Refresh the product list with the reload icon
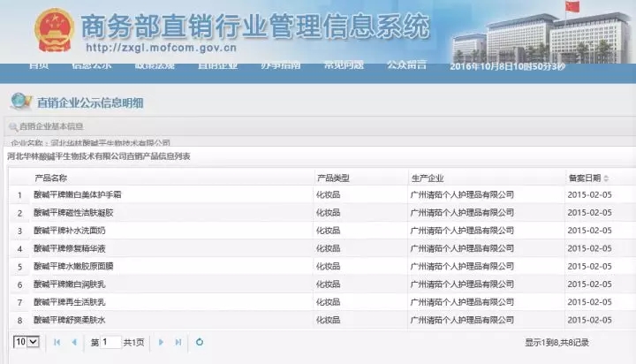This screenshot has width=636, height=364. 199,342
